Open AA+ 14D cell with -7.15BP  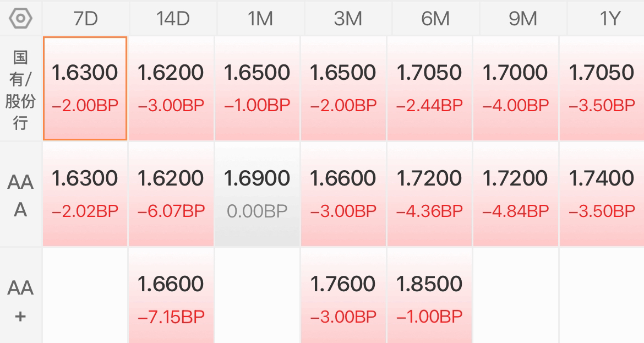pos(171,296)
